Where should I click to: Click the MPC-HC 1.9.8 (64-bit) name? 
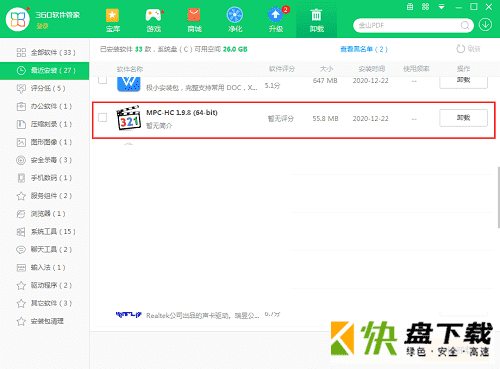(x=182, y=113)
